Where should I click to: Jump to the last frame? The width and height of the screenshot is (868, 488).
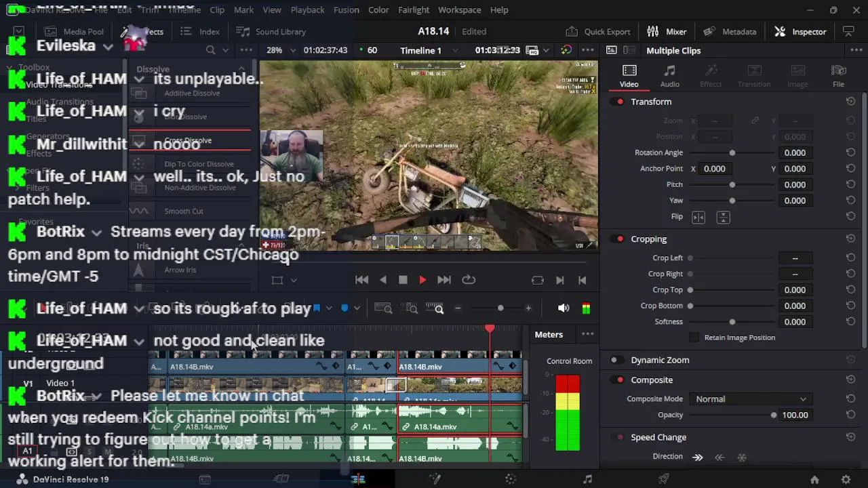[x=444, y=280]
